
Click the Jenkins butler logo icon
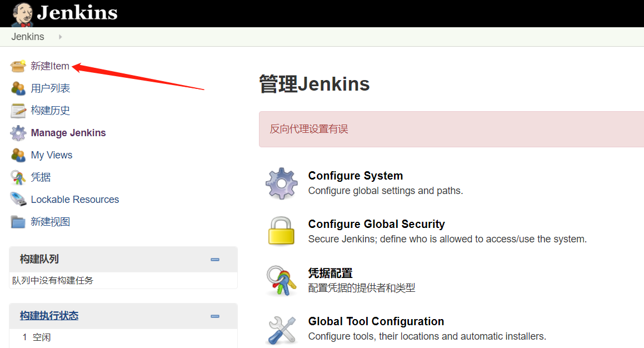23,14
